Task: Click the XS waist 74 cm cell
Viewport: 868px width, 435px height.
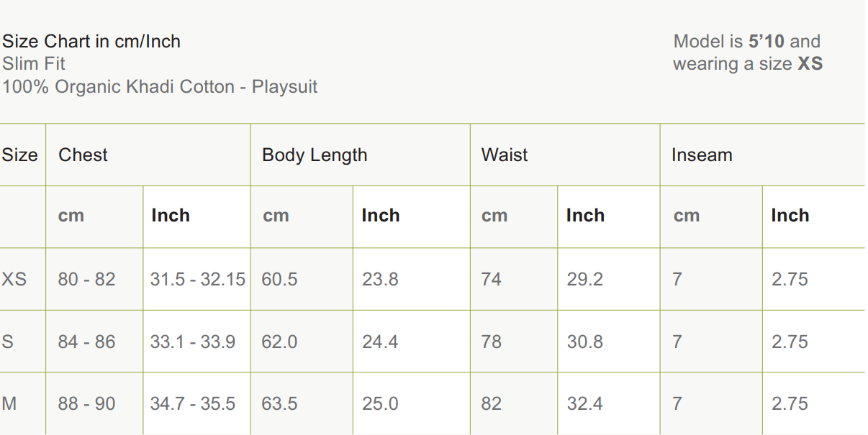Action: point(492,279)
